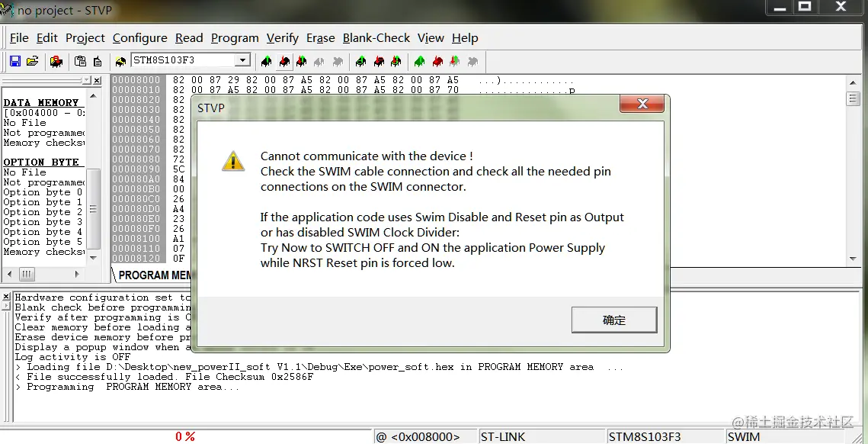
Task: Close the STVP error dialog with red X
Action: click(642, 104)
